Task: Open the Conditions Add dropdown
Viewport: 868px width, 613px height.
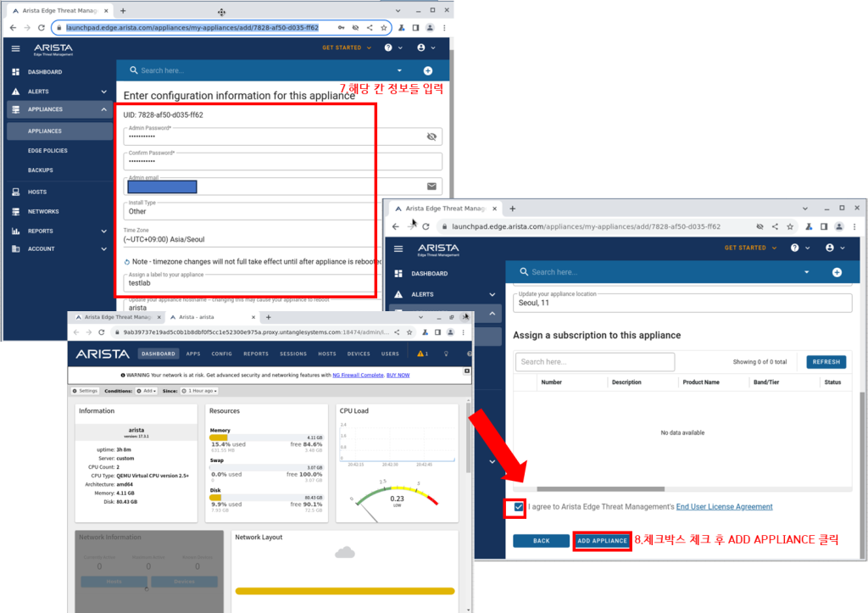Action: 147,391
